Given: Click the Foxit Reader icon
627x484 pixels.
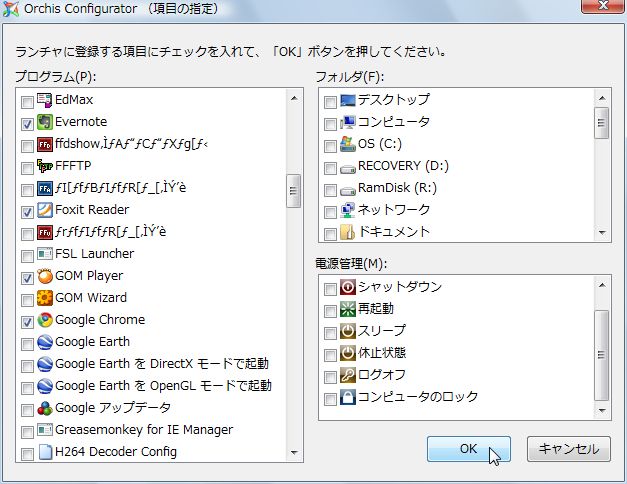Looking at the screenshot, I should pos(44,210).
